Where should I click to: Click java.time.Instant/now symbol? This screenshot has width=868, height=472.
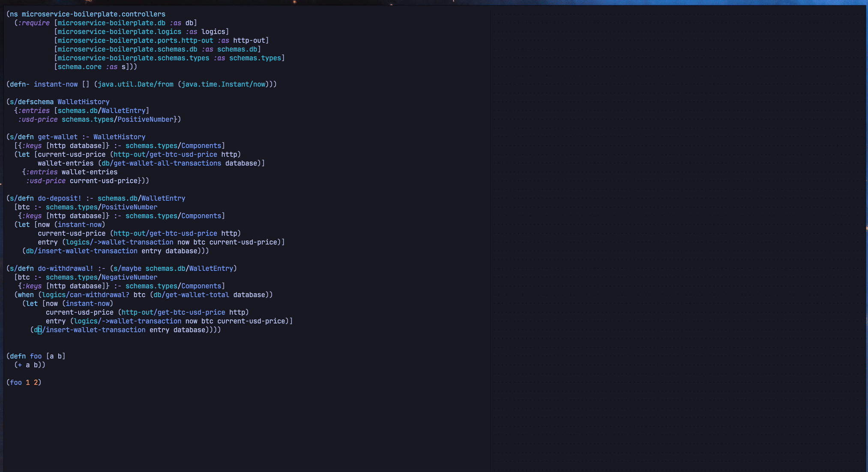coord(223,84)
